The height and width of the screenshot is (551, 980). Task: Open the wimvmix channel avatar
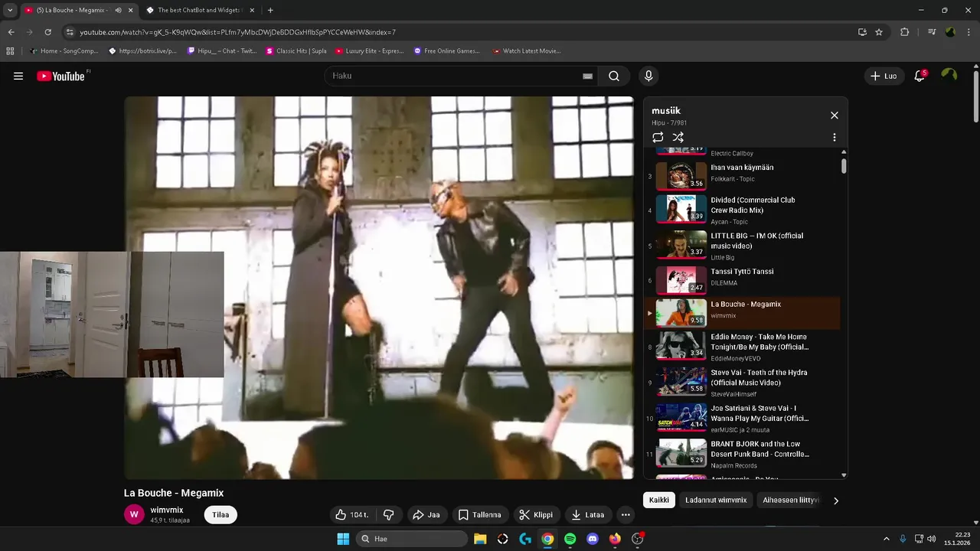pyautogui.click(x=134, y=515)
